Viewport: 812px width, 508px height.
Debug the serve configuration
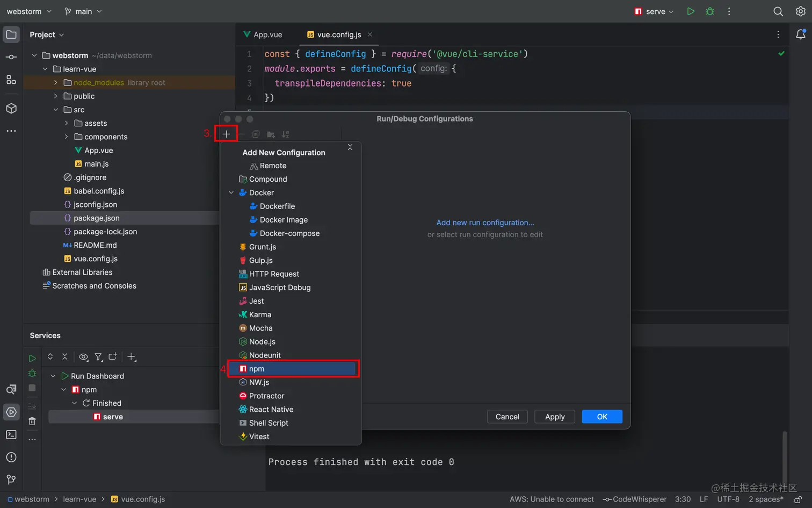tap(710, 11)
